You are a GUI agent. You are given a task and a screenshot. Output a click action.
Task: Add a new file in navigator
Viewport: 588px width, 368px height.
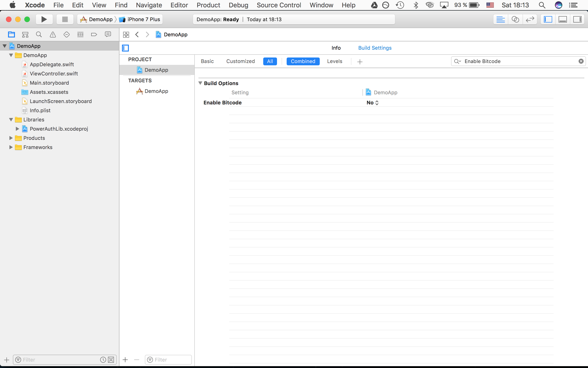7,360
